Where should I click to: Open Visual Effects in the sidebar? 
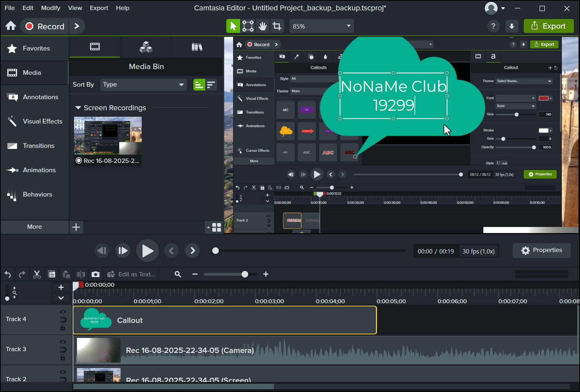point(34,121)
